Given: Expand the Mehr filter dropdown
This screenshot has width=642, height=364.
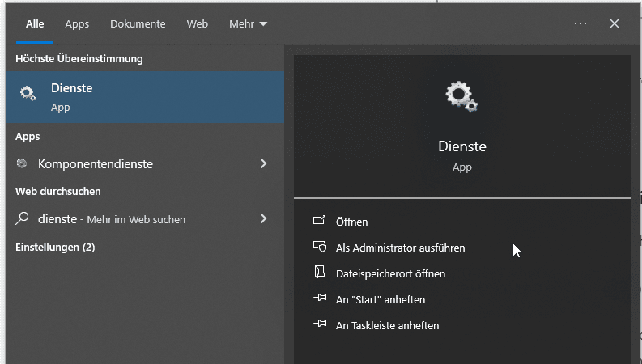Looking at the screenshot, I should click(x=248, y=24).
